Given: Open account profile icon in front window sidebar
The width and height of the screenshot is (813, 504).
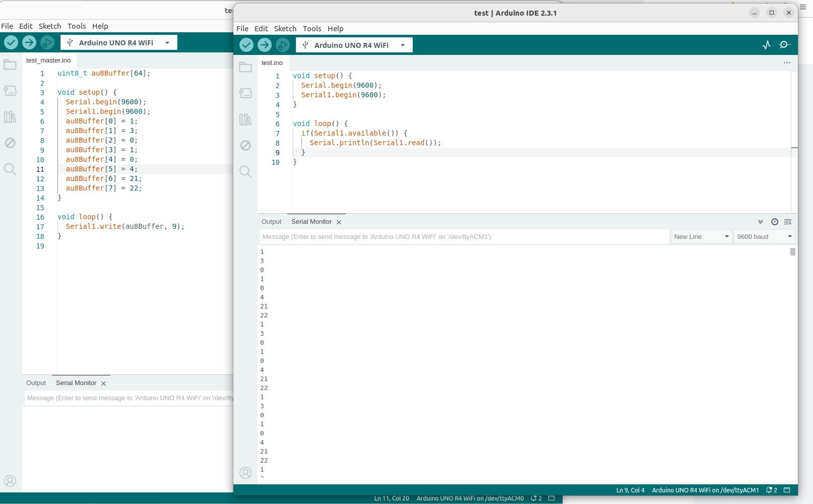Looking at the screenshot, I should pos(245,473).
